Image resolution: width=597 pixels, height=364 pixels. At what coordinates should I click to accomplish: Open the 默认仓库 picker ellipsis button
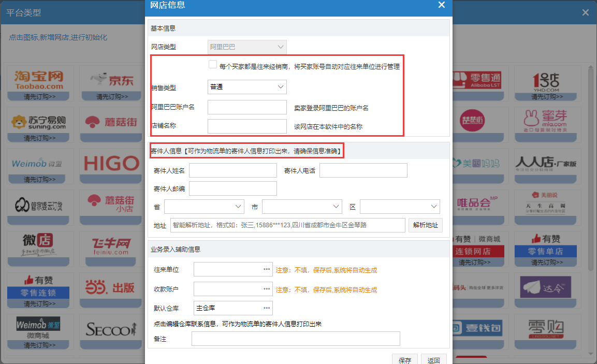tap(267, 308)
